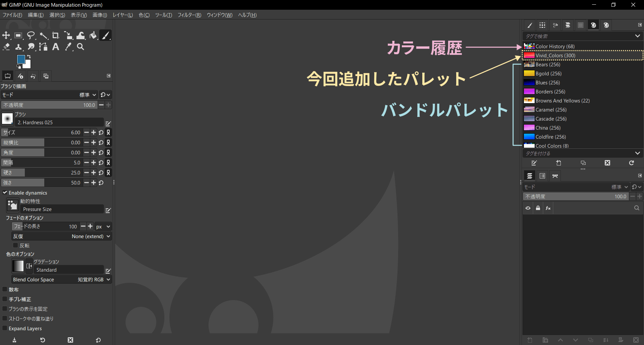Open the 色(C) menu
The image size is (644, 345).
(x=144, y=15)
